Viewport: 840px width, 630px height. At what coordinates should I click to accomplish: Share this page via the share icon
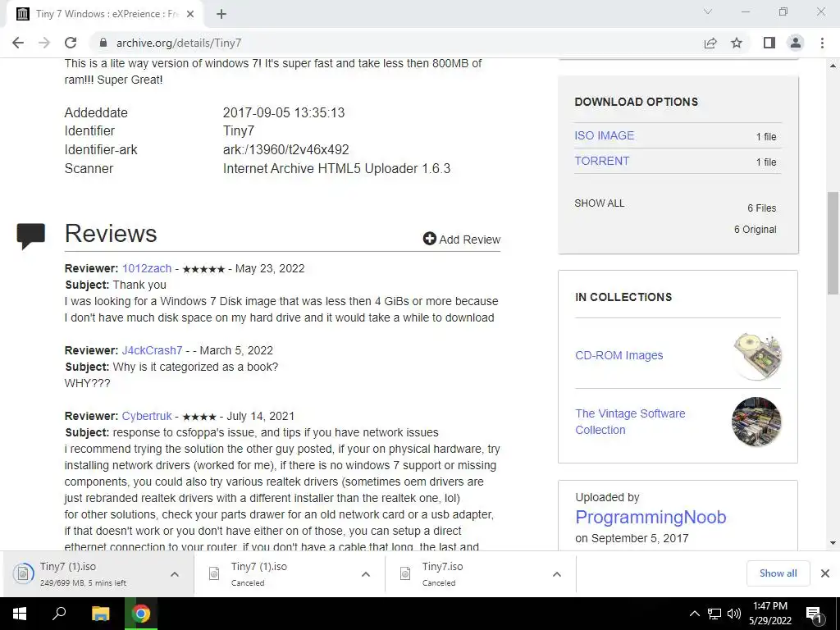pos(710,43)
